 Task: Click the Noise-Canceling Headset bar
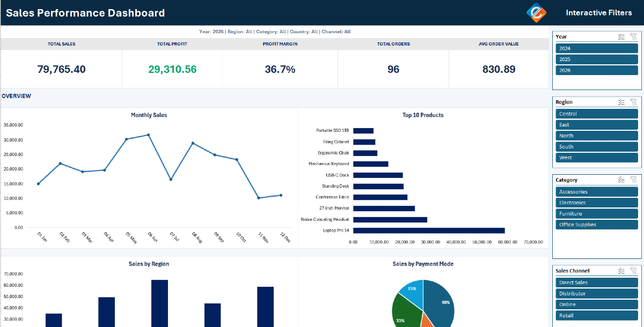pos(390,219)
